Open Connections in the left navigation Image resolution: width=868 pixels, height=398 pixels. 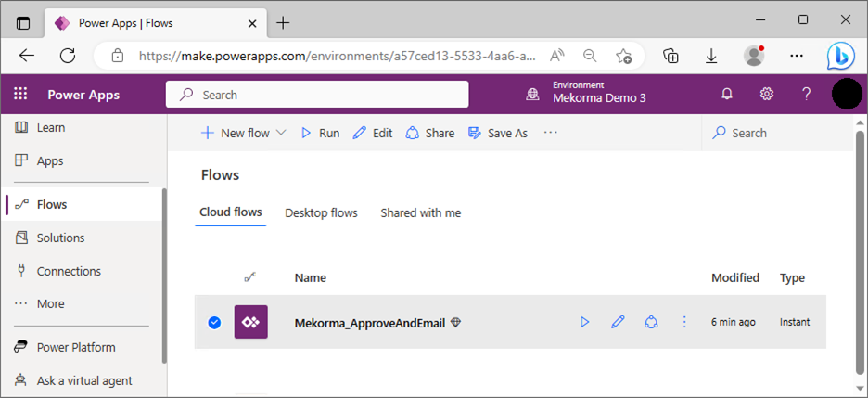click(69, 272)
